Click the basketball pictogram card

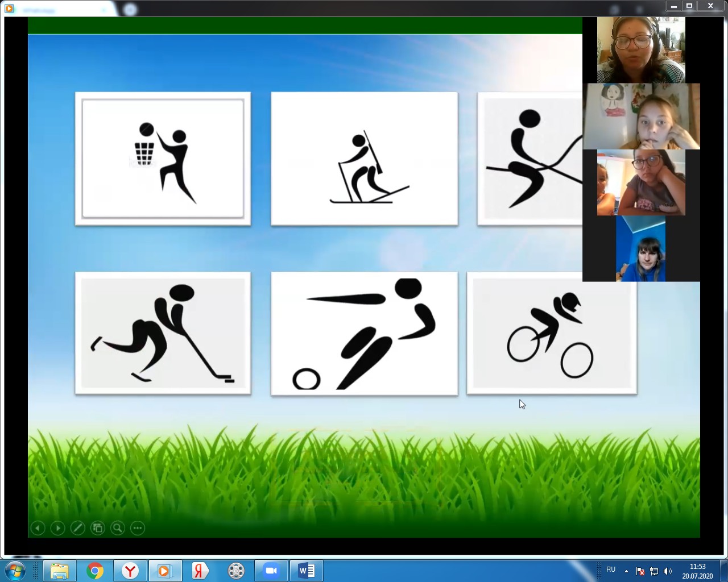point(163,159)
